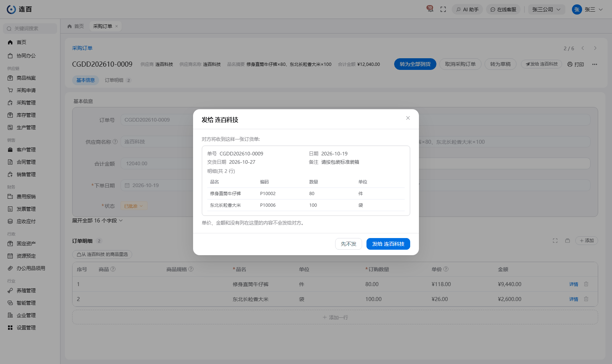This screenshot has height=364, width=612.
Task: Close the 采购订单 tab
Action: [117, 26]
